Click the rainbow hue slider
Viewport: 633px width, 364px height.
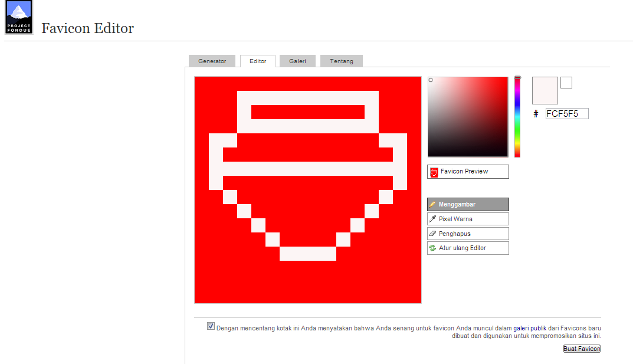(x=517, y=117)
